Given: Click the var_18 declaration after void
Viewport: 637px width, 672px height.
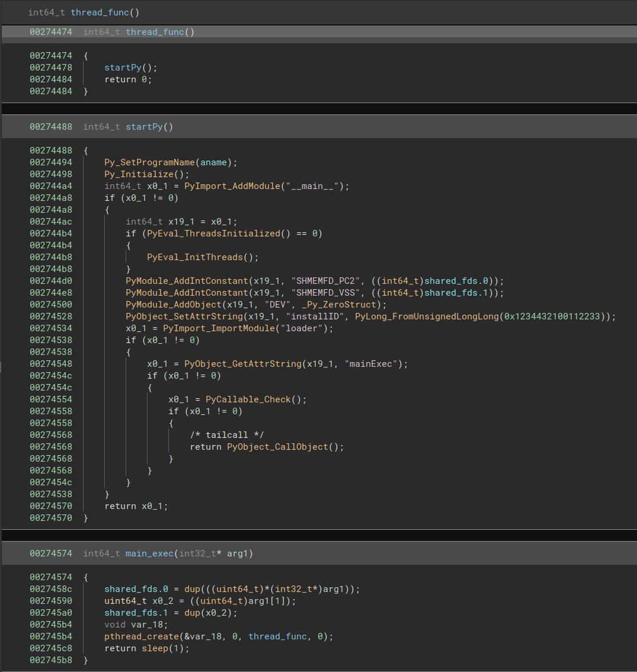Looking at the screenshot, I should [x=147, y=625].
